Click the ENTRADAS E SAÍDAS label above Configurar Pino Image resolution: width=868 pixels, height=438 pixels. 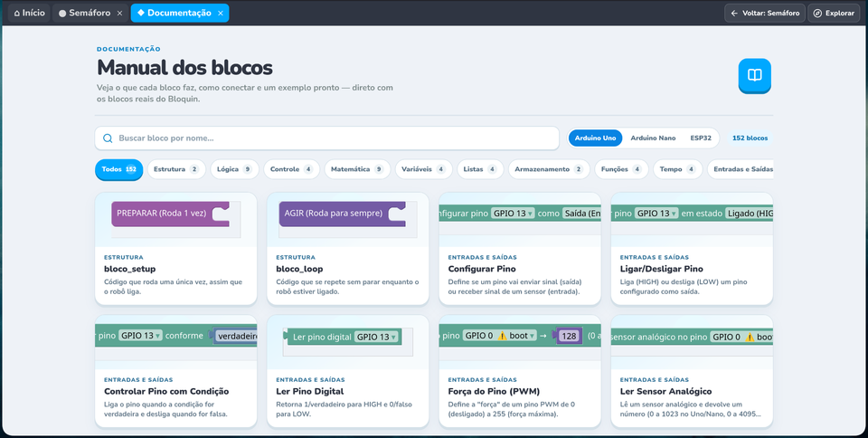tap(483, 258)
